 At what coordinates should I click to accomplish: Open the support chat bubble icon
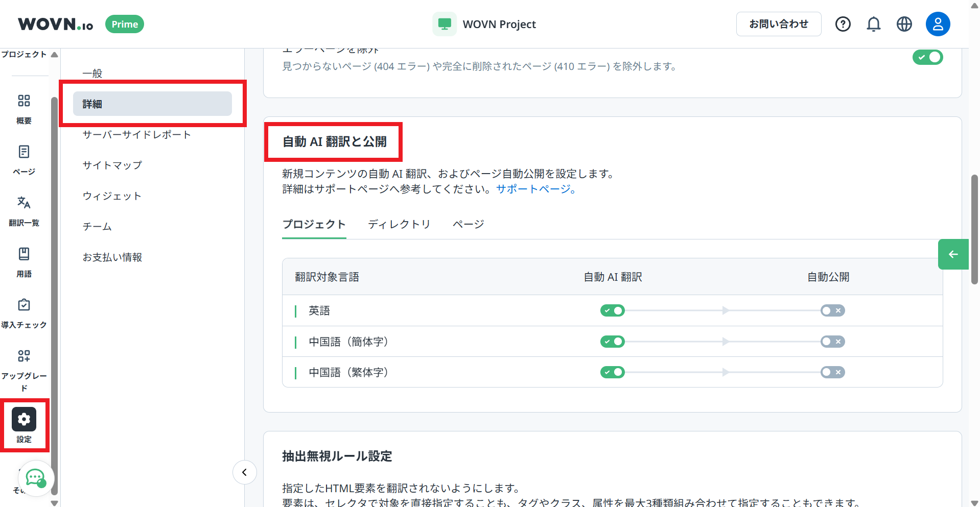[35, 478]
